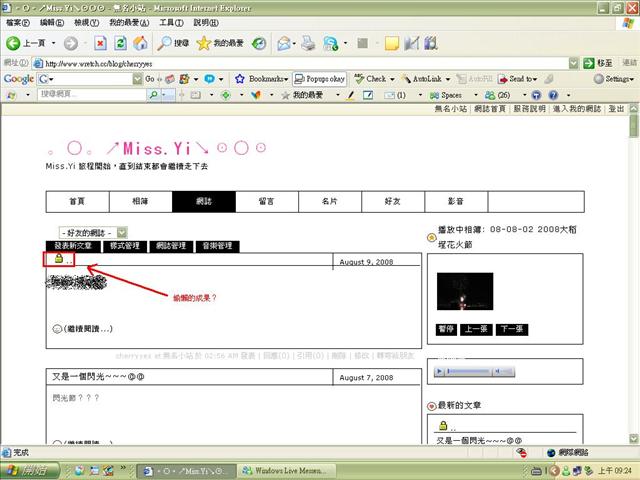Click the blue help question mark icon
The width and height of the screenshot is (640, 480).
(553, 95)
